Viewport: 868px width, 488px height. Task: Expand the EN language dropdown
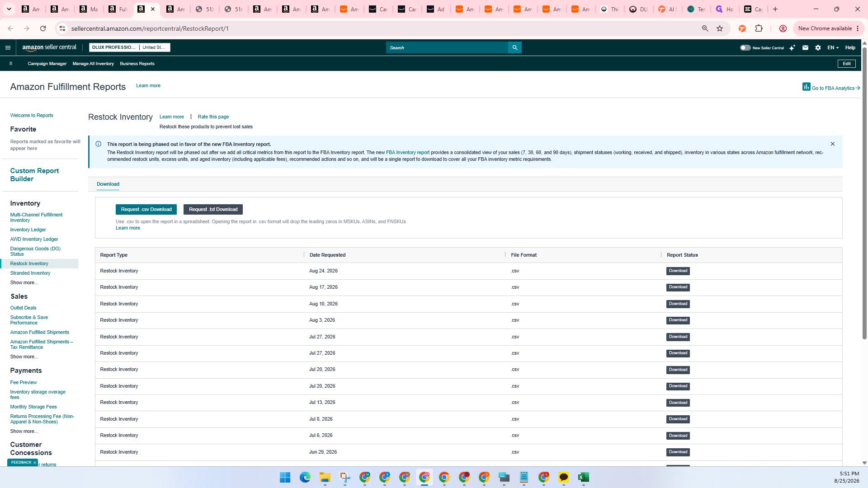833,47
